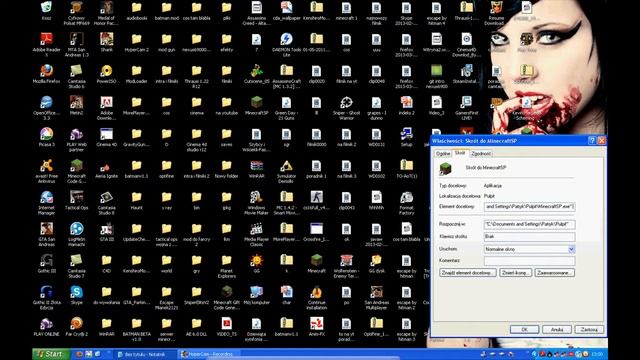Switch to the Zgodność tab

480,153
